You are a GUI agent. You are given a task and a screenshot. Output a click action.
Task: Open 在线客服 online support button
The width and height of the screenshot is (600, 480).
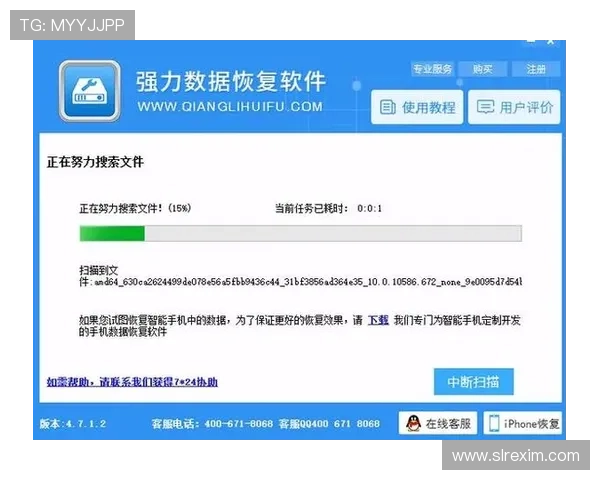coord(438,423)
